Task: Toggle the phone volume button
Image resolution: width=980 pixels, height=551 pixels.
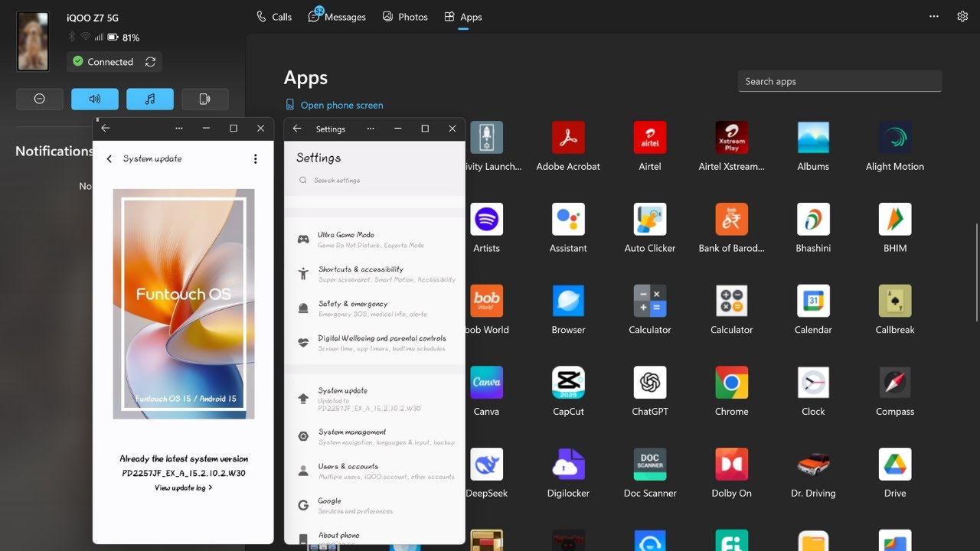Action: pyautogui.click(x=95, y=99)
